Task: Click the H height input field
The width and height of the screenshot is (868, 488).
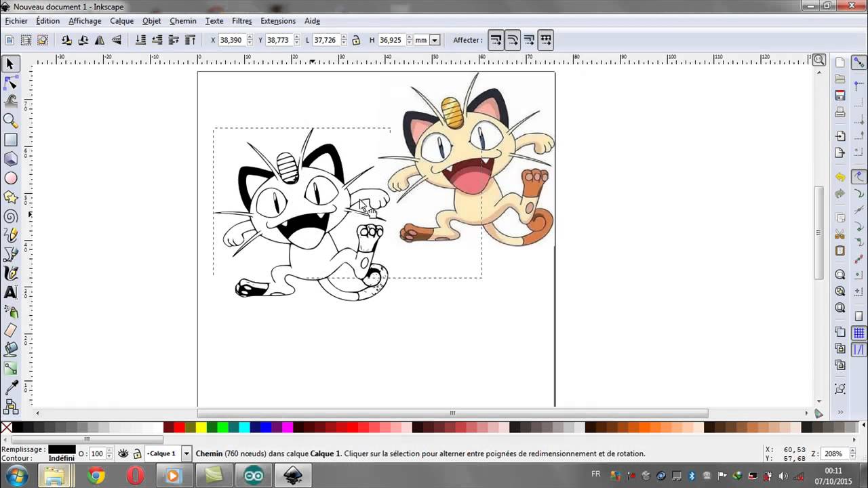Action: (x=391, y=40)
